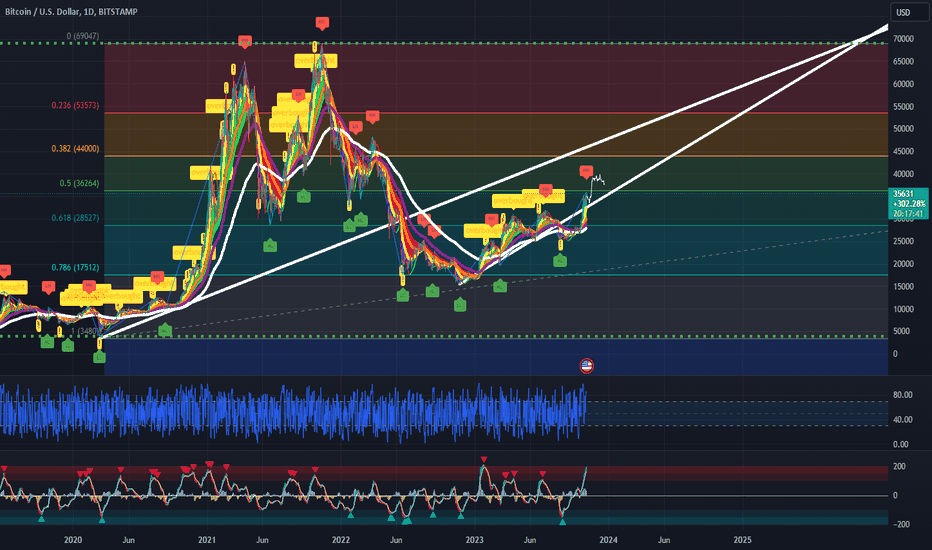Select the Fibonacci label 0 (69047)
This screenshot has height=550, width=932.
click(x=83, y=36)
